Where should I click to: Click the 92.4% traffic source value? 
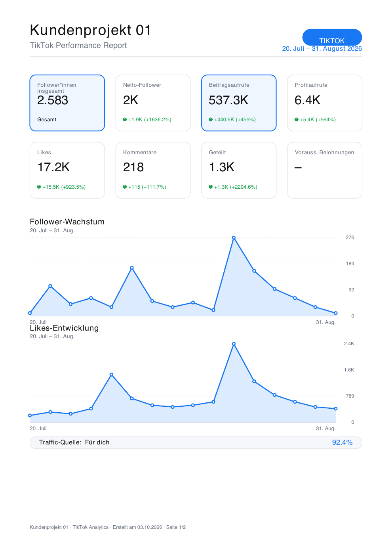pyautogui.click(x=342, y=443)
